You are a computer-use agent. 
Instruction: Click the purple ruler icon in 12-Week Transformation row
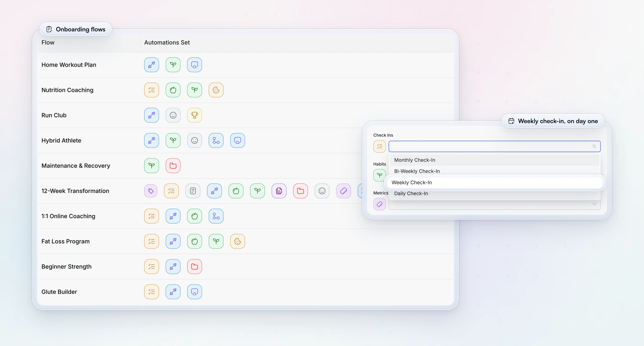click(343, 191)
